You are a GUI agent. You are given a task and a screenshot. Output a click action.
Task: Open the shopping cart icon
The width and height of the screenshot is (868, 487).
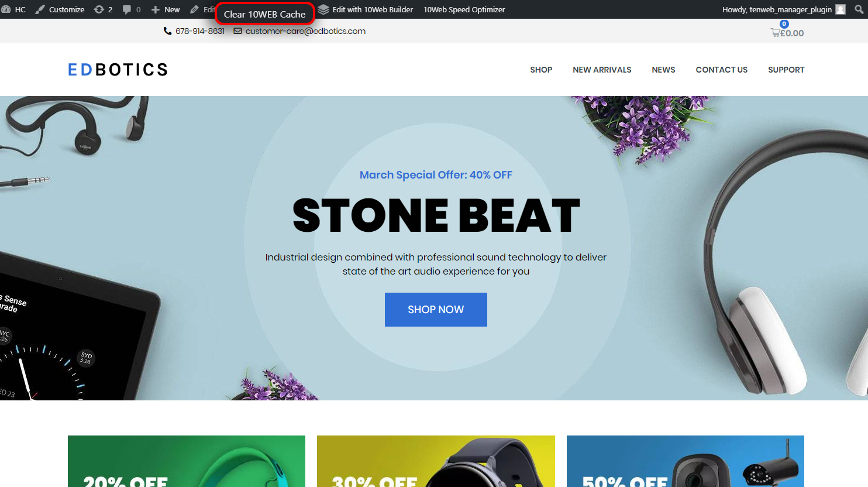click(x=776, y=33)
